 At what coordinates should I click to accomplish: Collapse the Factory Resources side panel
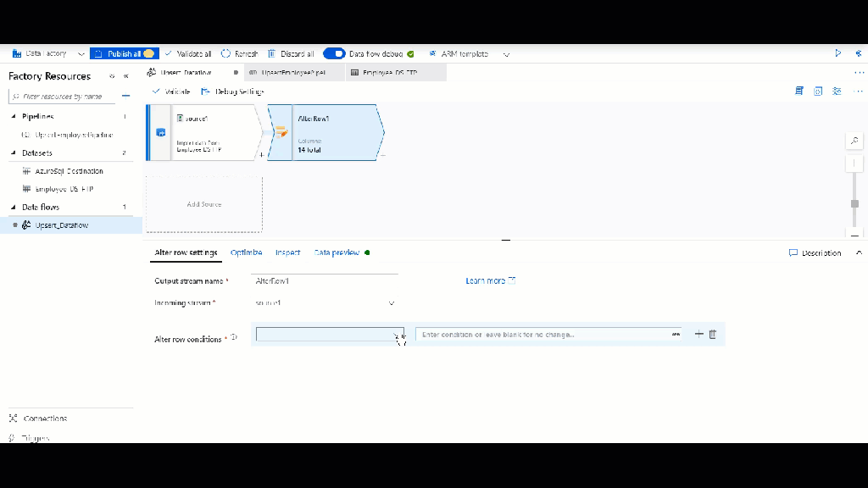[x=125, y=76]
